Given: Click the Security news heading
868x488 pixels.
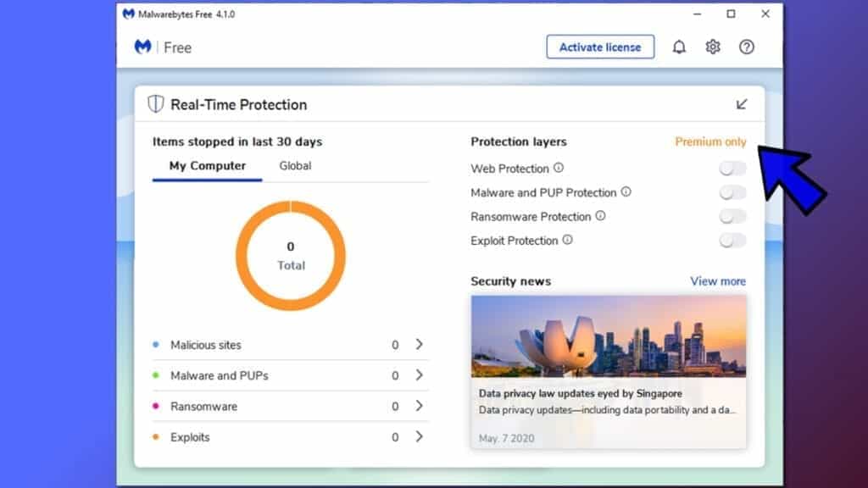Looking at the screenshot, I should click(511, 281).
